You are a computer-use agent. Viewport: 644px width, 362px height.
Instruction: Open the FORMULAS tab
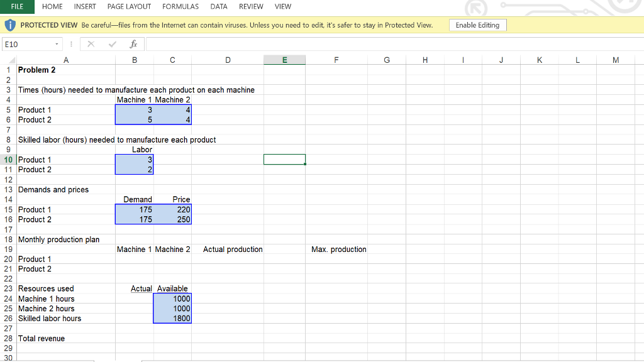tap(180, 6)
